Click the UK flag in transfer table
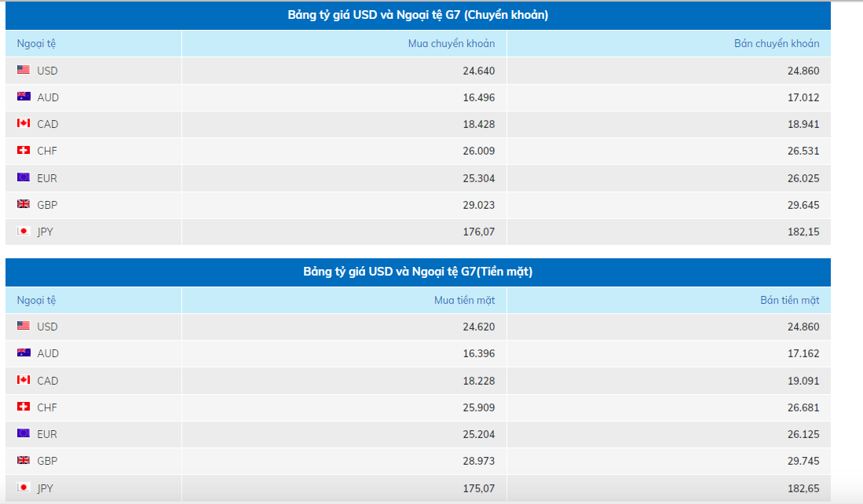The image size is (863, 504). tap(24, 204)
